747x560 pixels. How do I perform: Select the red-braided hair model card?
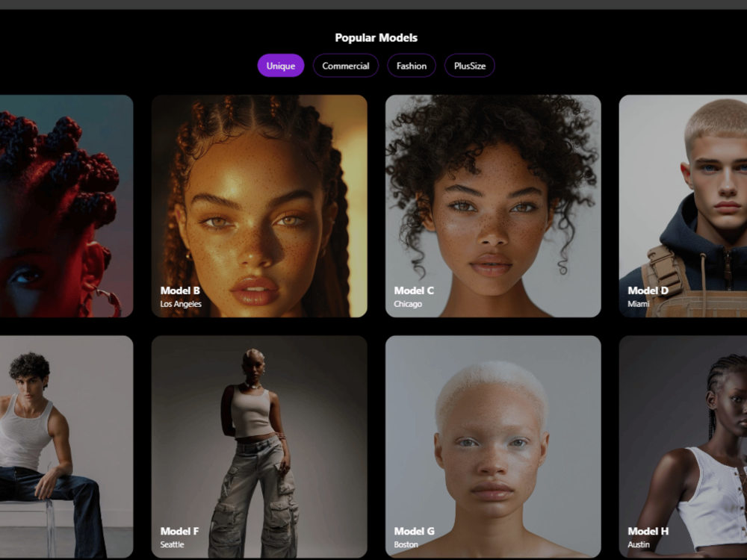coord(66,206)
